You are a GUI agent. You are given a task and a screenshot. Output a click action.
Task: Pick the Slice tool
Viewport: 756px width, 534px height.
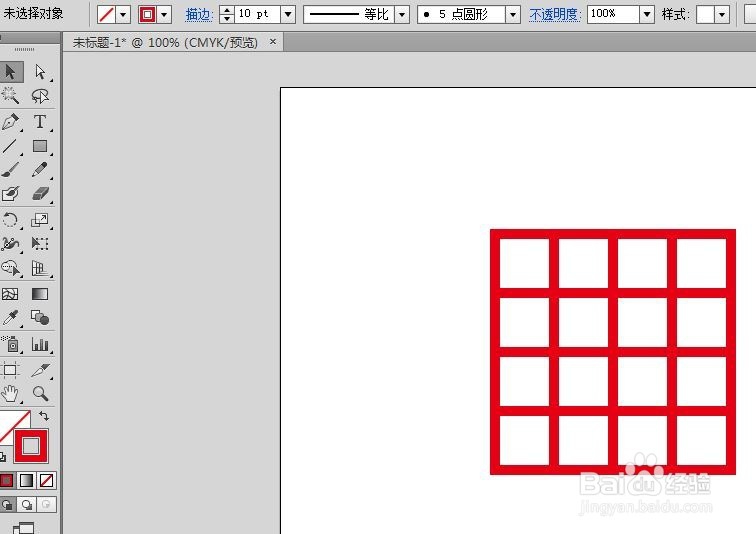click(x=40, y=371)
